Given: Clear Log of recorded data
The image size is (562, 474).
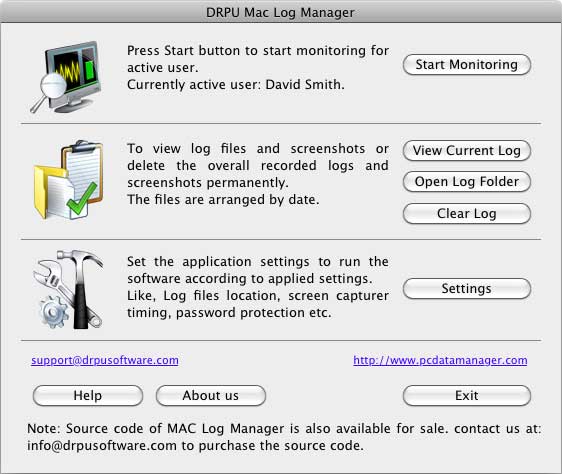Looking at the screenshot, I should point(467,214).
